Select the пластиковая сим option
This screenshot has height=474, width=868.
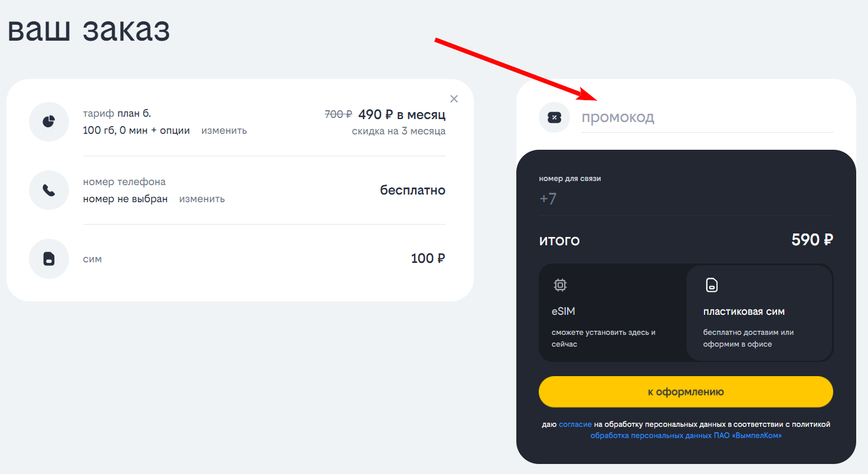coord(759,312)
